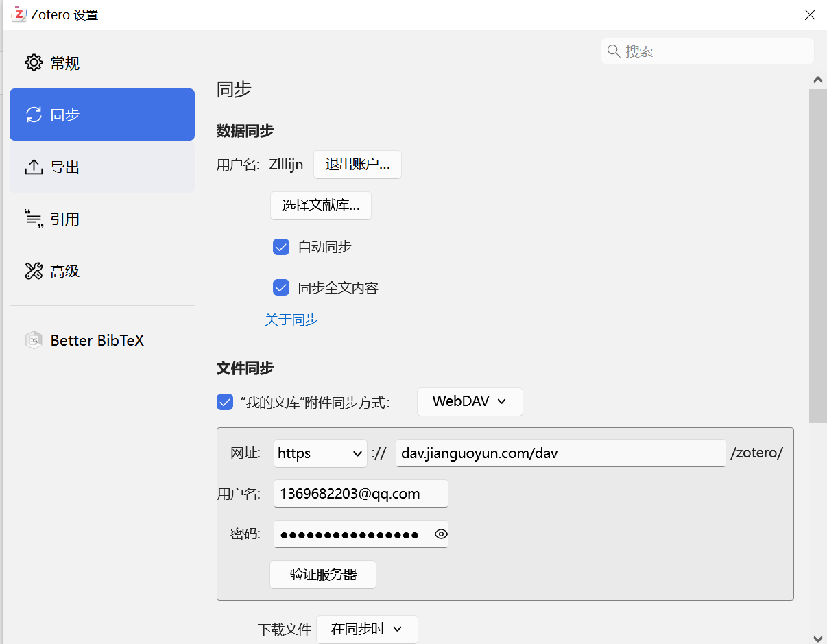Open the WebDAV sync method dropdown
This screenshot has height=644, width=827.
(470, 402)
